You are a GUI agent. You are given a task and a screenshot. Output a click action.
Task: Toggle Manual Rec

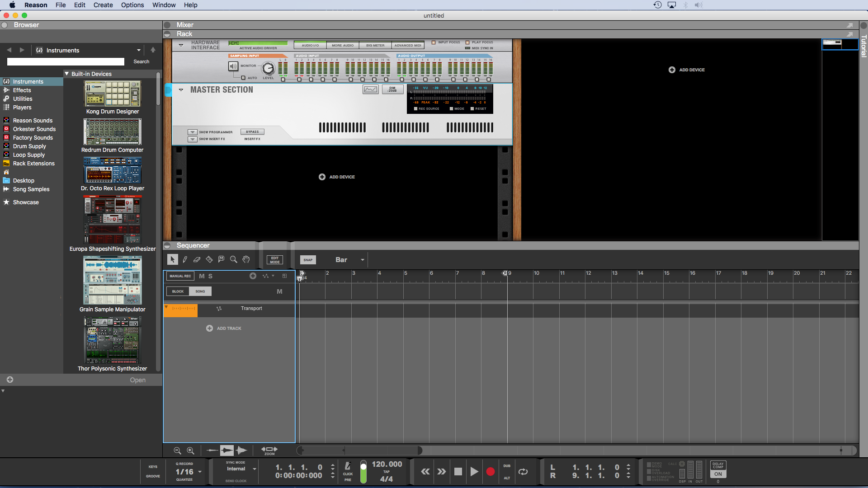tap(180, 276)
